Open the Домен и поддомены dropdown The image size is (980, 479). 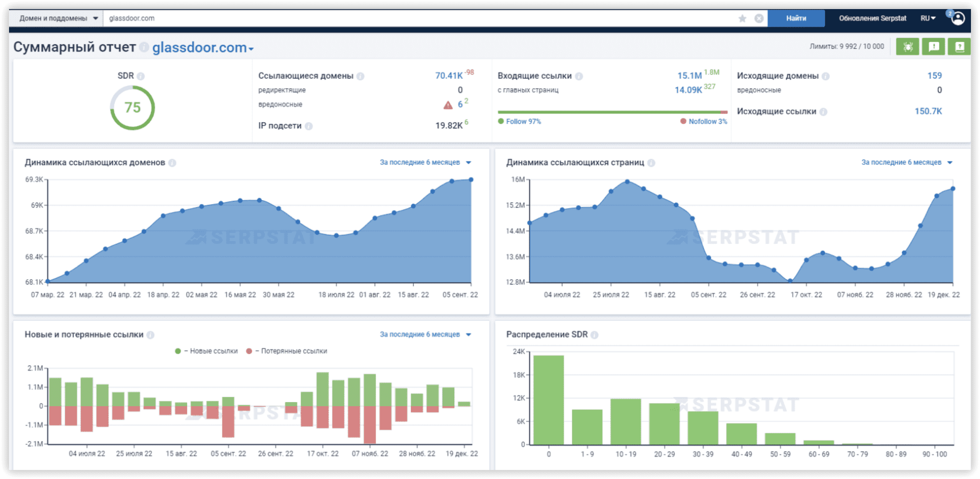point(58,19)
